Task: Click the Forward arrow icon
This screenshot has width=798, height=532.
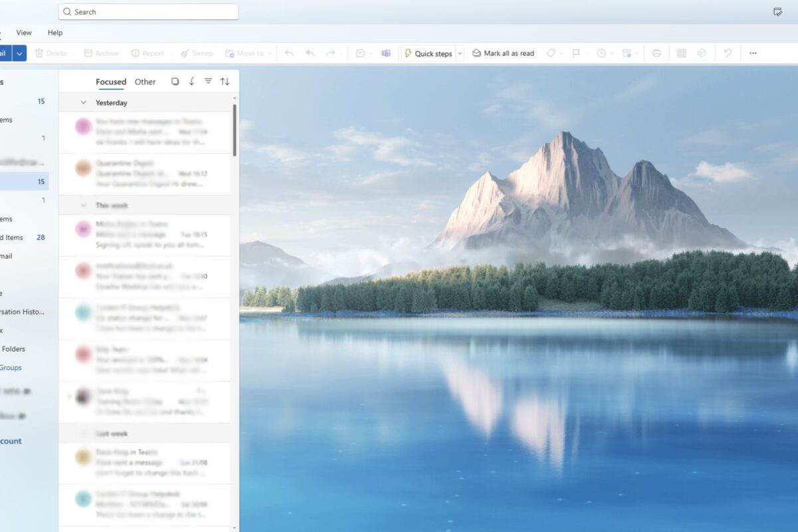Action: click(x=331, y=53)
